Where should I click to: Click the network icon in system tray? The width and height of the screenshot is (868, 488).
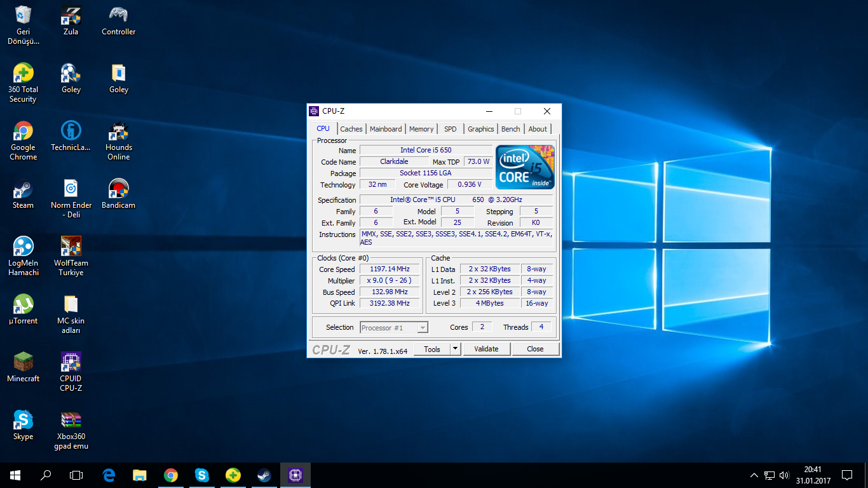(x=770, y=475)
